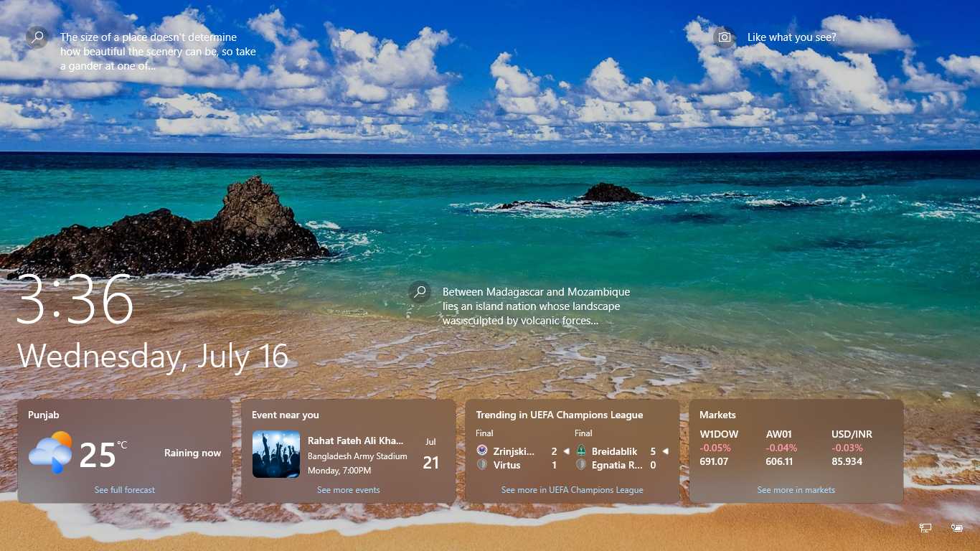This screenshot has width=980, height=551.
Task: Click the Like what you see? text
Action: click(792, 37)
